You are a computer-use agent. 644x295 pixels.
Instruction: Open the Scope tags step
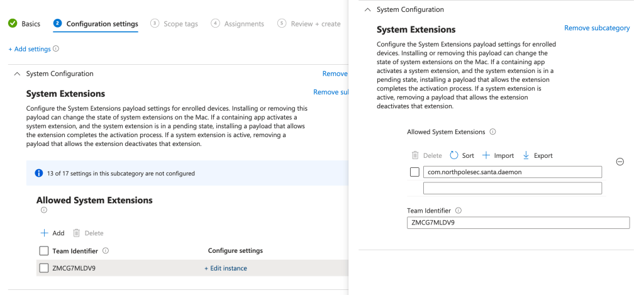(x=174, y=24)
